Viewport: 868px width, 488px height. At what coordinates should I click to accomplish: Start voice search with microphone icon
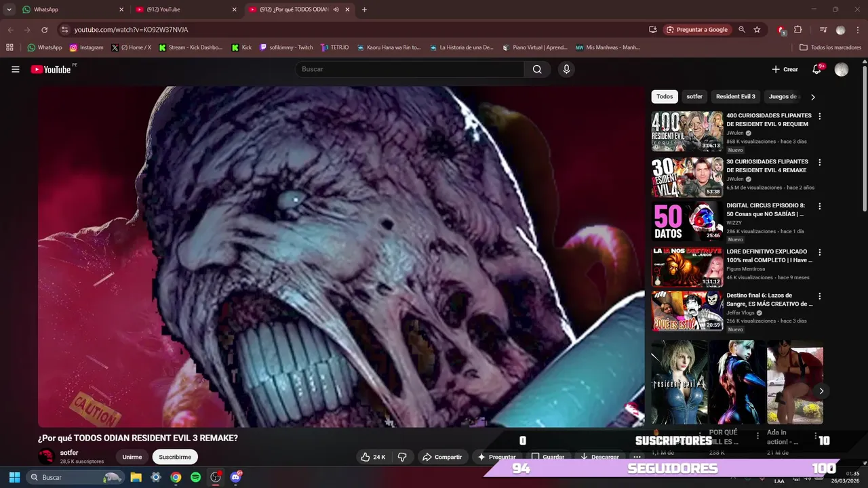tap(566, 69)
